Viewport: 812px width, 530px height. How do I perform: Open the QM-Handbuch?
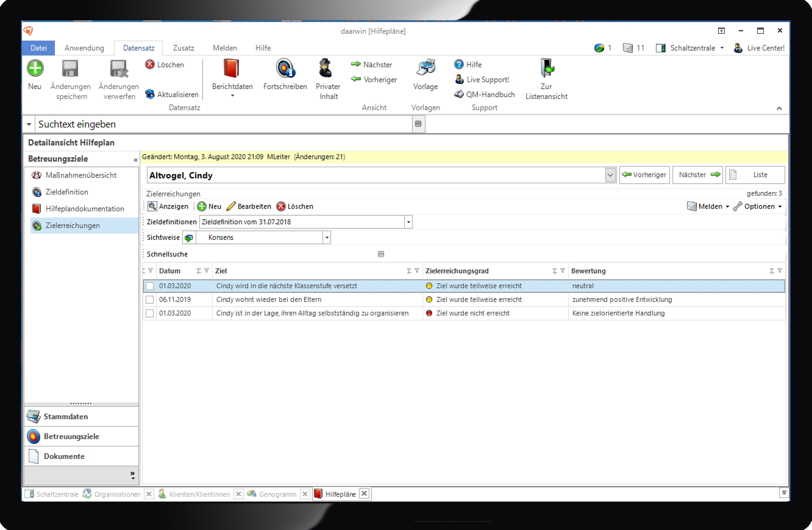point(485,95)
